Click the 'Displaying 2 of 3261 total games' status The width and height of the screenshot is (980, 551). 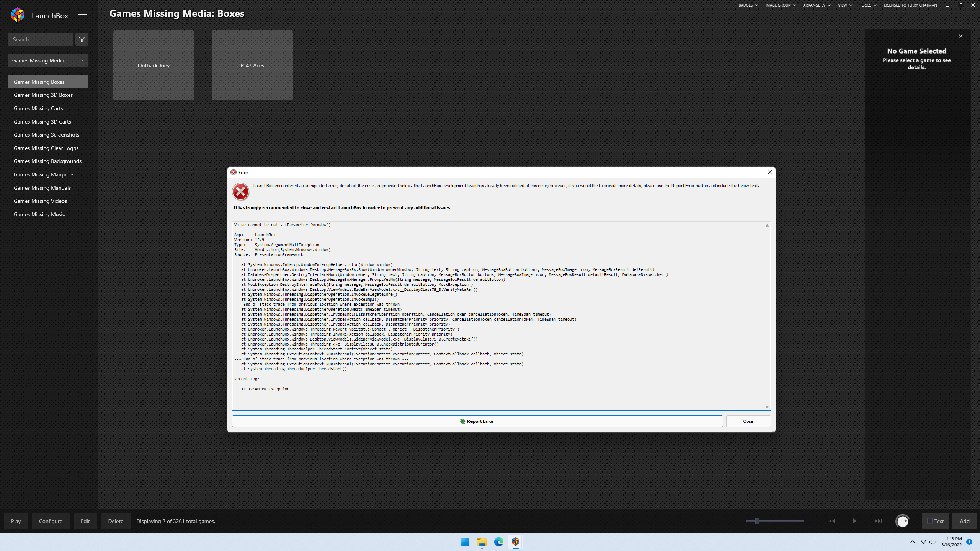pyautogui.click(x=176, y=521)
